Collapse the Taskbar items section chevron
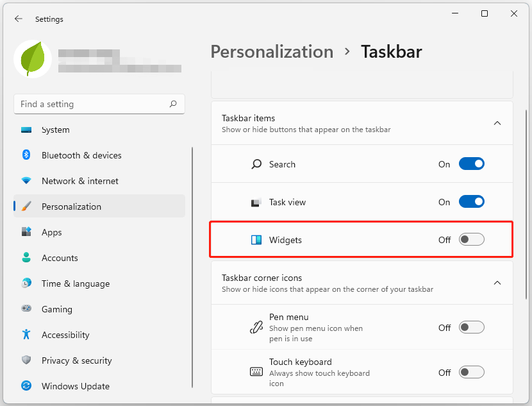The image size is (532, 406). [497, 123]
